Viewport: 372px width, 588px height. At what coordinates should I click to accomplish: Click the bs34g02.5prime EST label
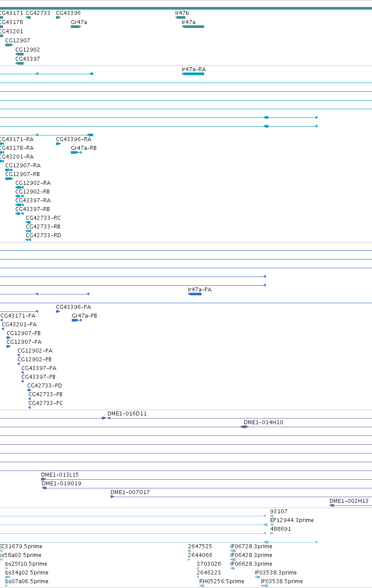[x=27, y=572]
